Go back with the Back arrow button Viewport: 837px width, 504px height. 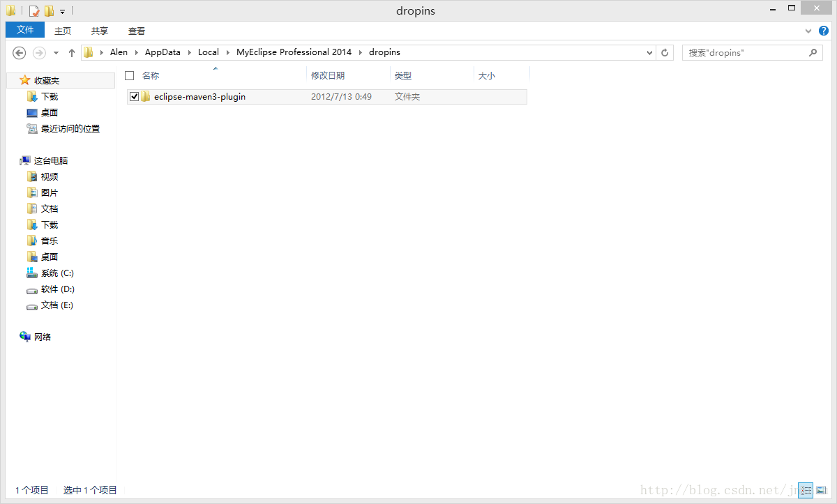(20, 52)
